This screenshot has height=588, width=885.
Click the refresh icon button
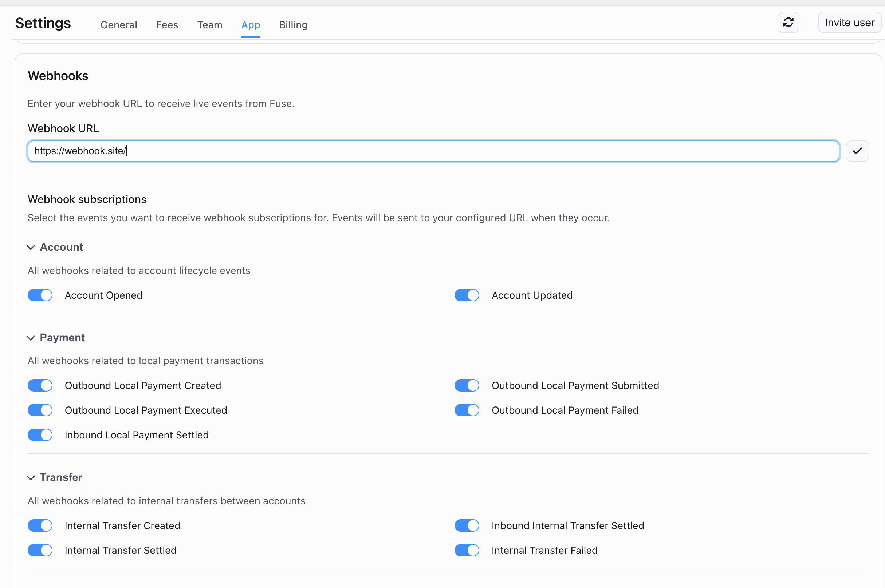pyautogui.click(x=788, y=23)
